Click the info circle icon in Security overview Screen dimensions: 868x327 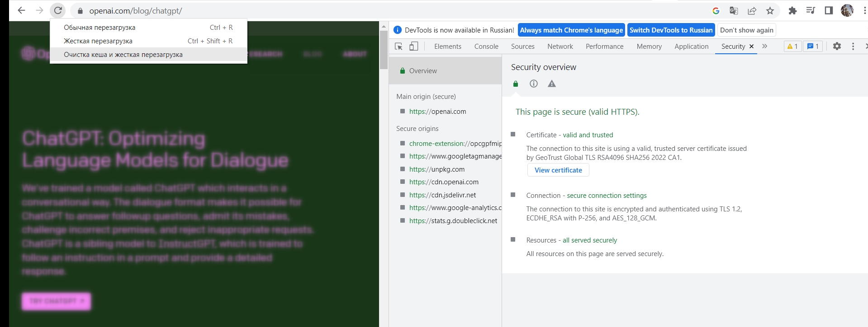[x=534, y=84]
